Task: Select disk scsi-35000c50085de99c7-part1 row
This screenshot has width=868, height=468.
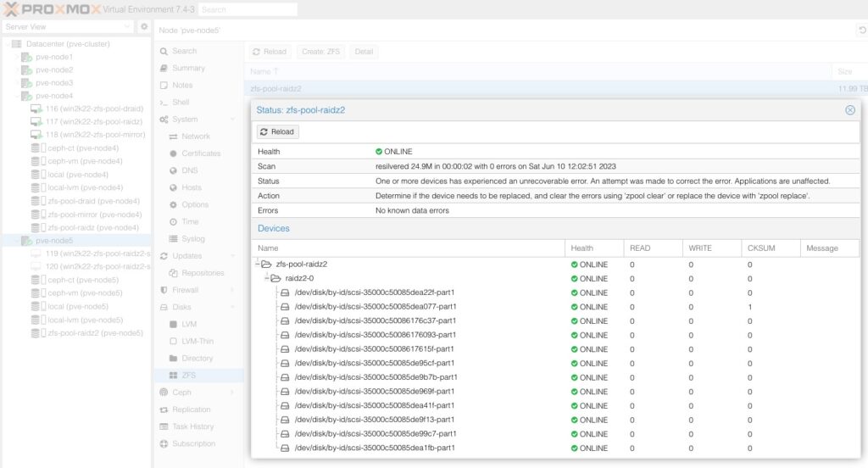Action: (x=555, y=433)
